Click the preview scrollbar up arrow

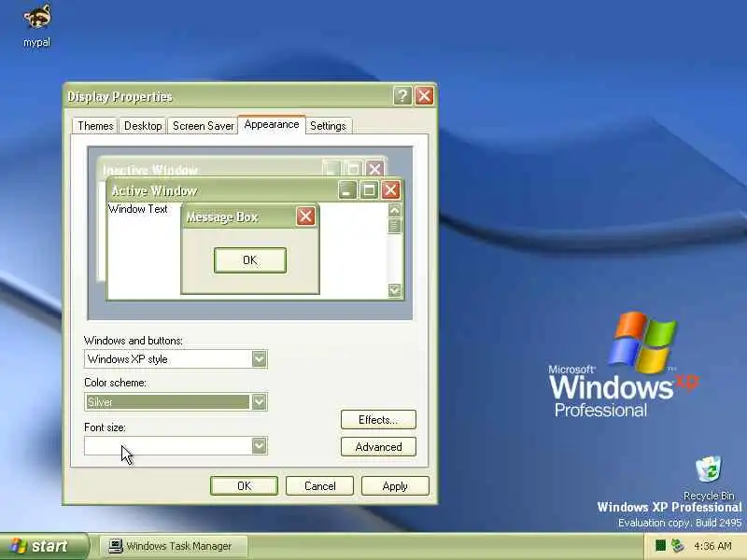click(394, 210)
